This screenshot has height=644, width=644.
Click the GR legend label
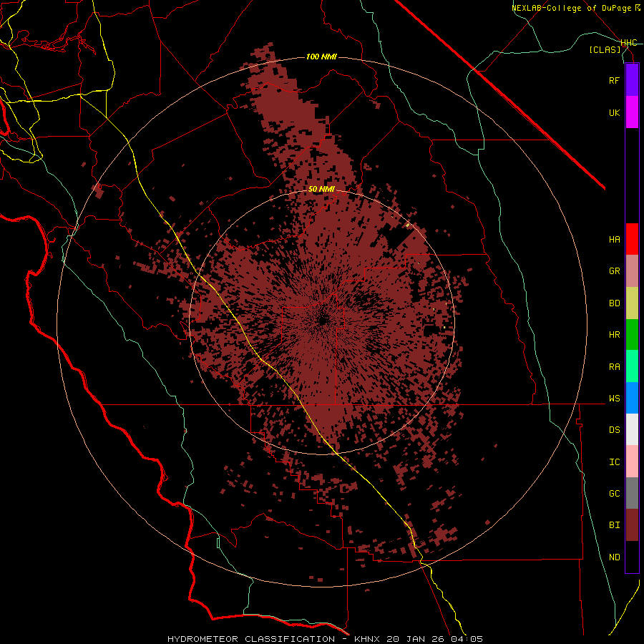[x=614, y=271]
